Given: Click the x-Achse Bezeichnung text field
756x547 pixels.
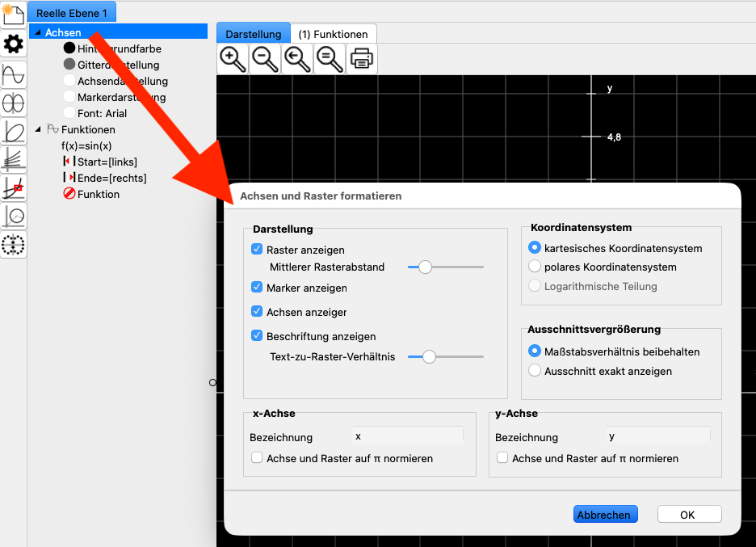Looking at the screenshot, I should (x=408, y=436).
